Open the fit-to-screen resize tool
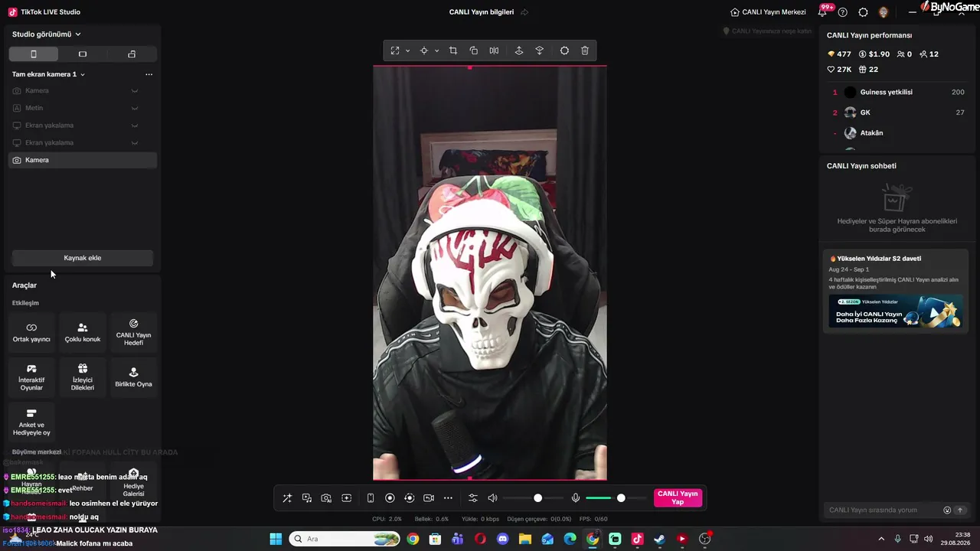The width and height of the screenshot is (980, 551). coord(395,51)
